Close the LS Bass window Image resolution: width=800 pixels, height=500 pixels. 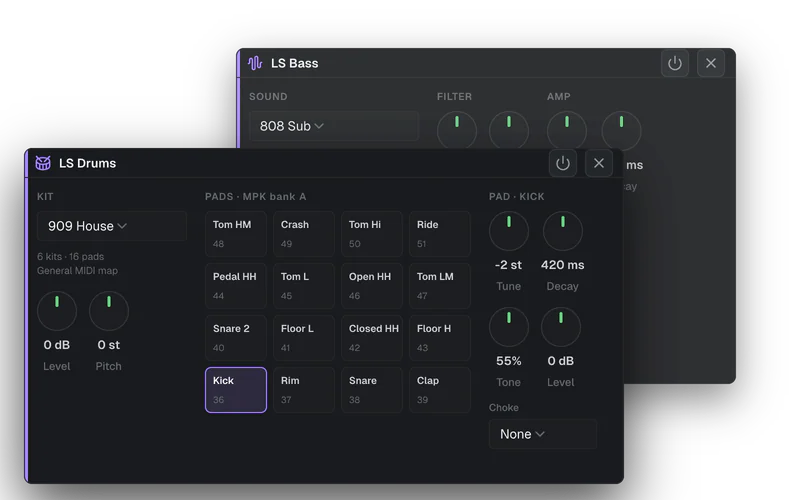pyautogui.click(x=711, y=63)
